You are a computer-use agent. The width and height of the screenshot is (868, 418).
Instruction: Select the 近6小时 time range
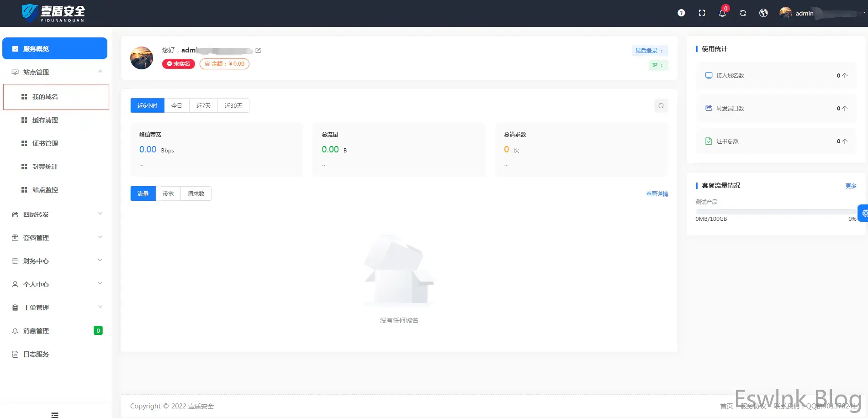pos(147,106)
